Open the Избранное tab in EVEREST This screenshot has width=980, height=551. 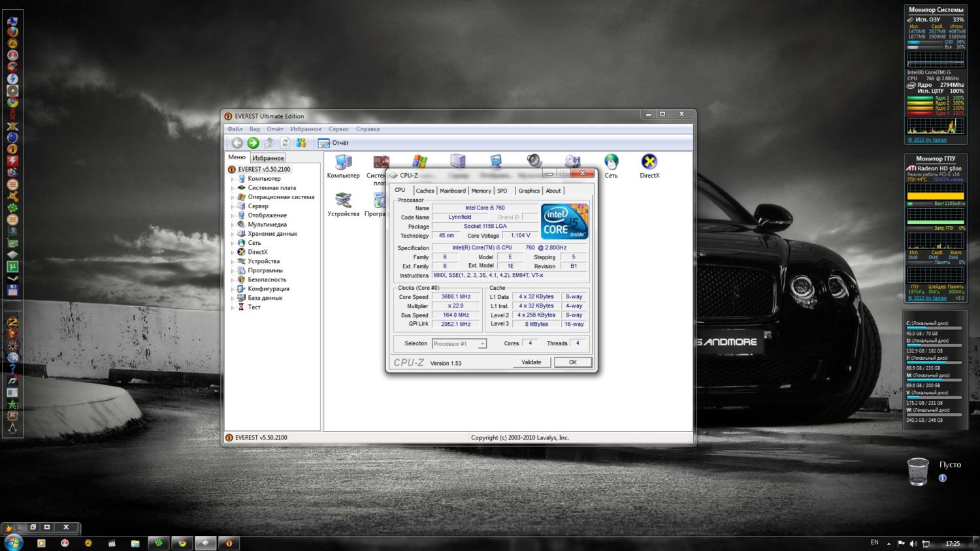[x=268, y=158]
